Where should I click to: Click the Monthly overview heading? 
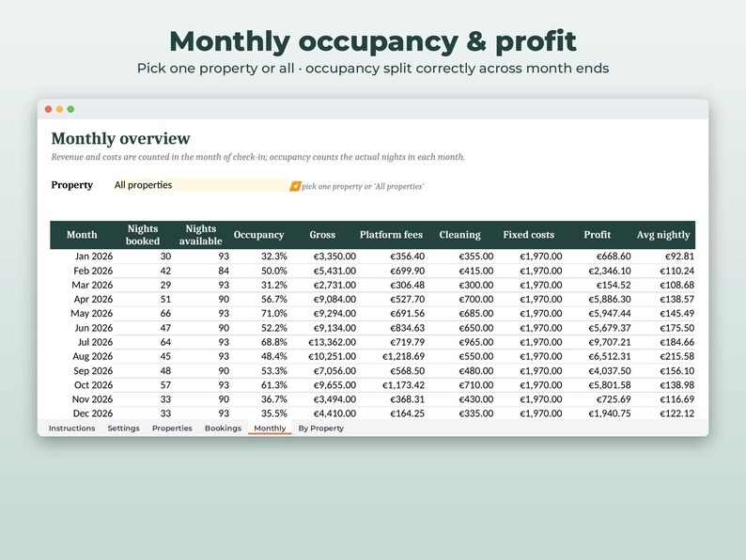coord(121,138)
